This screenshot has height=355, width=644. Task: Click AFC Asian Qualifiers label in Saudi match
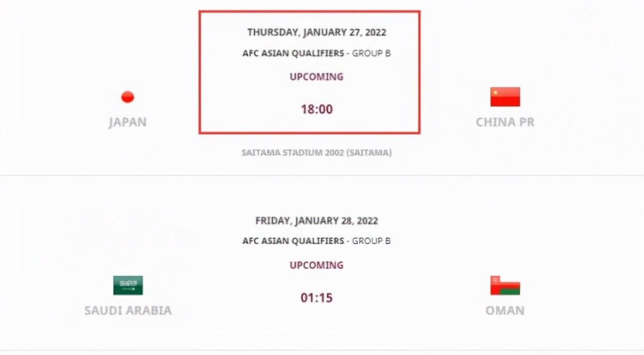tap(293, 241)
